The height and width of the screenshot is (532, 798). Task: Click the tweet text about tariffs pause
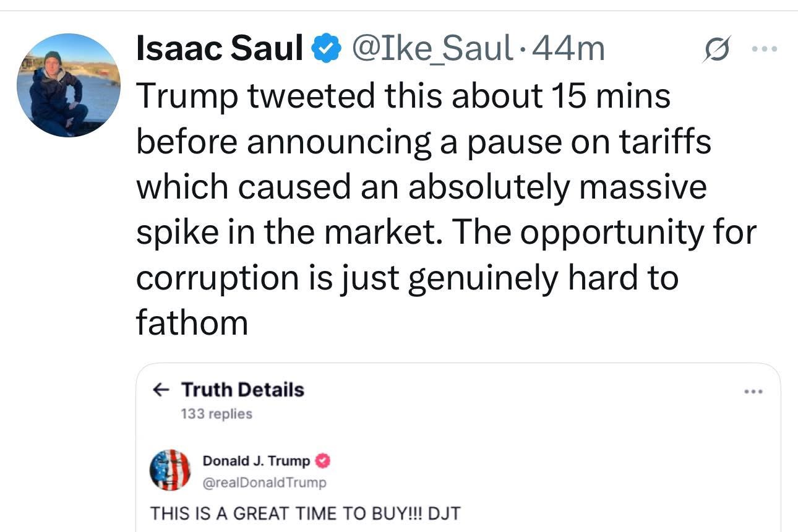click(x=445, y=208)
